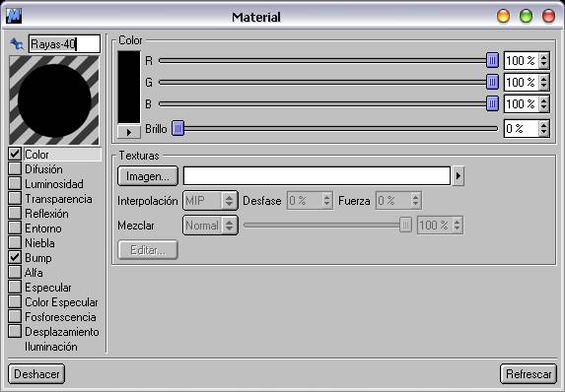Select the Entorno channel label
The height and width of the screenshot is (392, 565).
42,229
